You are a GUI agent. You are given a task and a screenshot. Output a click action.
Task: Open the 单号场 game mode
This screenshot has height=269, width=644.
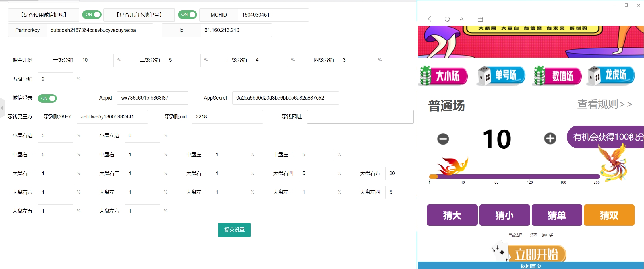tap(501, 76)
